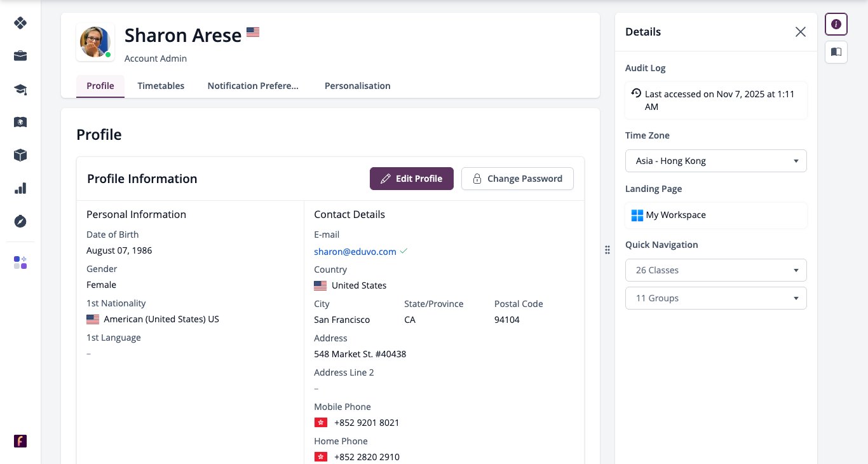Viewport: 868px width, 464px height.
Task: Go to the Personalisation tab
Action: tap(358, 86)
